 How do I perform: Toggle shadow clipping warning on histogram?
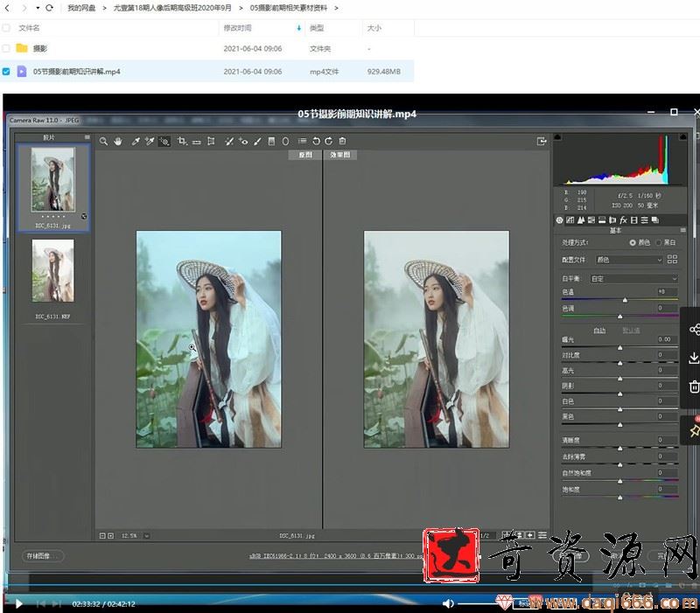(557, 137)
